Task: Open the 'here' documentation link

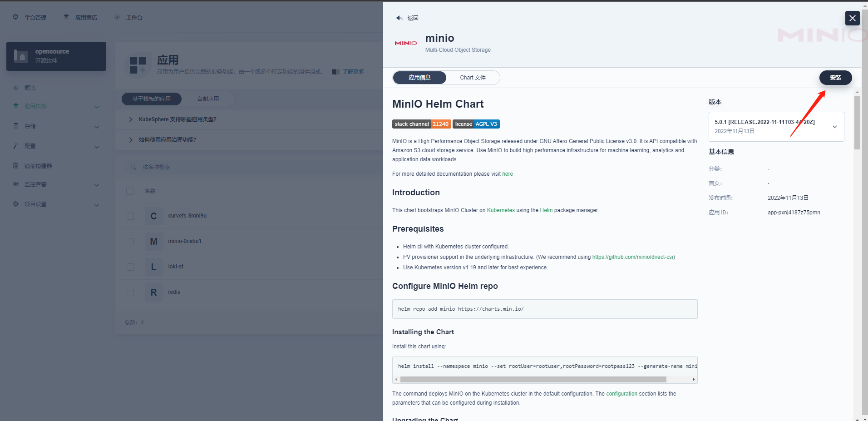Action: pyautogui.click(x=508, y=174)
